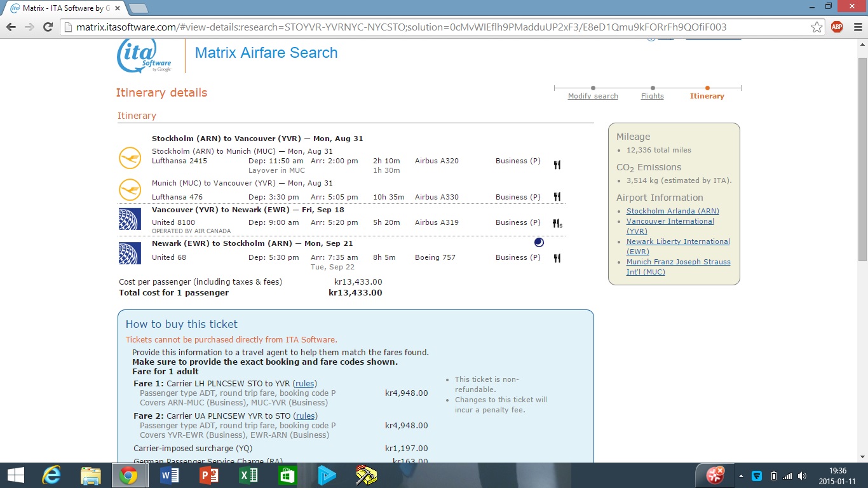
Task: Reload the page with the refresh button
Action: click(48, 27)
